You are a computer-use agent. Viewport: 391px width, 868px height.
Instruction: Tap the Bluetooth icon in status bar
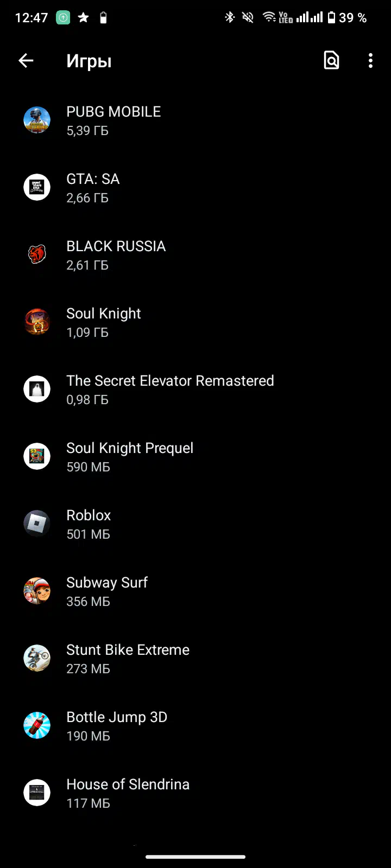point(230,18)
